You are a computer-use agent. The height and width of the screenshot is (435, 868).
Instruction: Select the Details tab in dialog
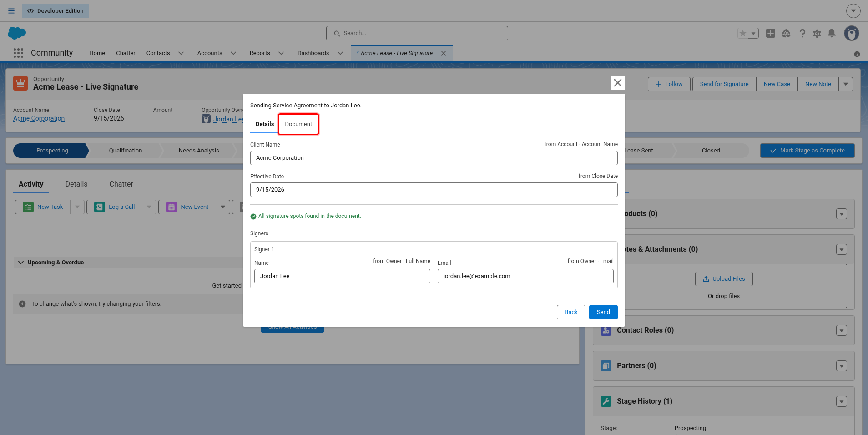click(x=265, y=124)
